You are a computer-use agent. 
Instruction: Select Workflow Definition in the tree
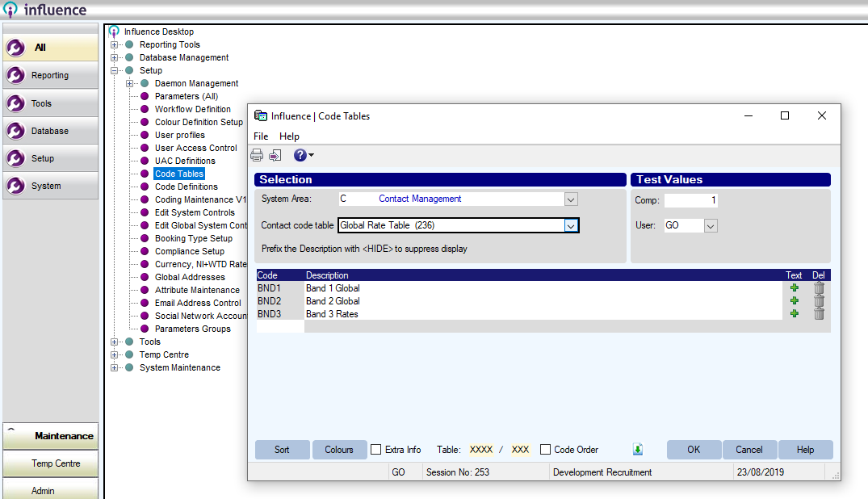pos(193,109)
